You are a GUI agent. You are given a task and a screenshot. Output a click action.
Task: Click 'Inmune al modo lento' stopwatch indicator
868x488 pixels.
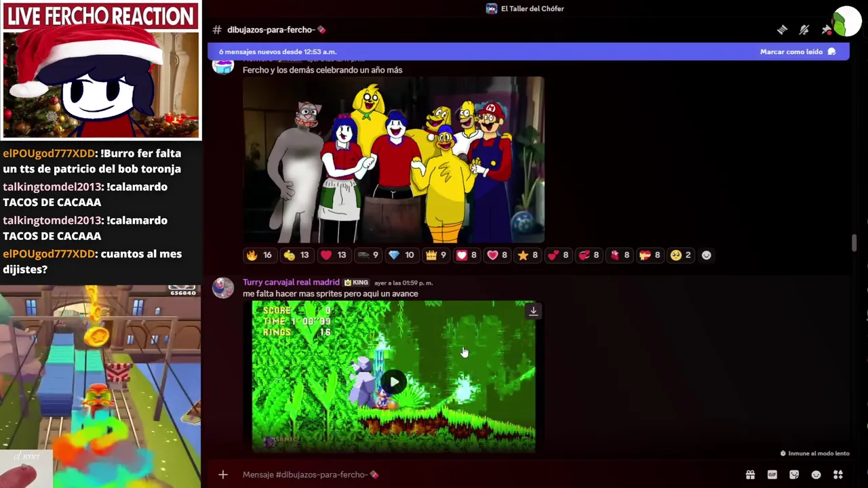click(x=814, y=453)
